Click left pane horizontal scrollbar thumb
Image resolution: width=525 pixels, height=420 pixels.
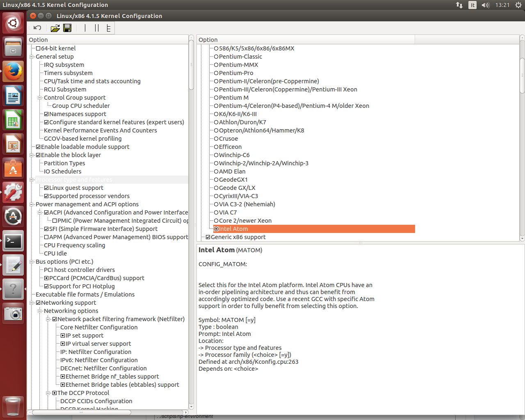(81, 412)
